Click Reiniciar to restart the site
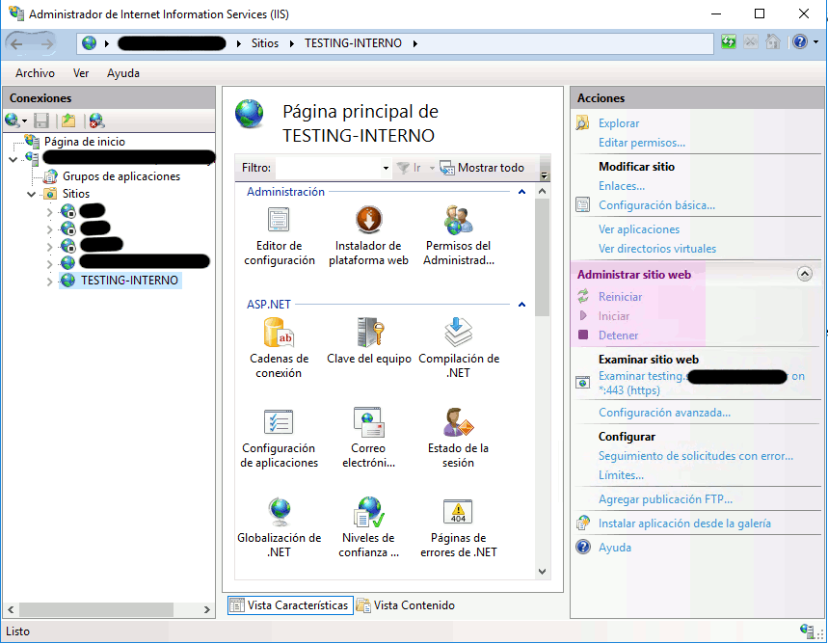 coord(620,297)
